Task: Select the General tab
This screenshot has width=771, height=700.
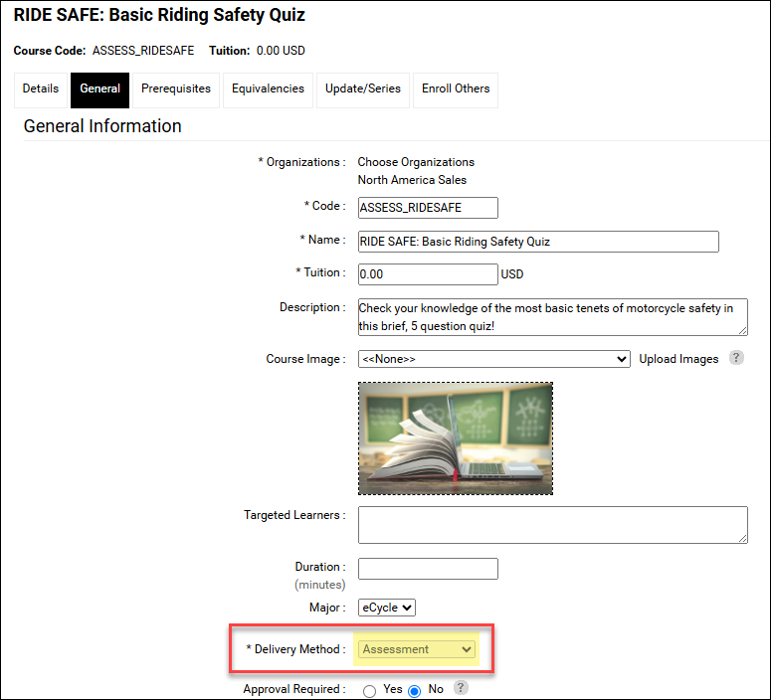Action: tap(99, 89)
